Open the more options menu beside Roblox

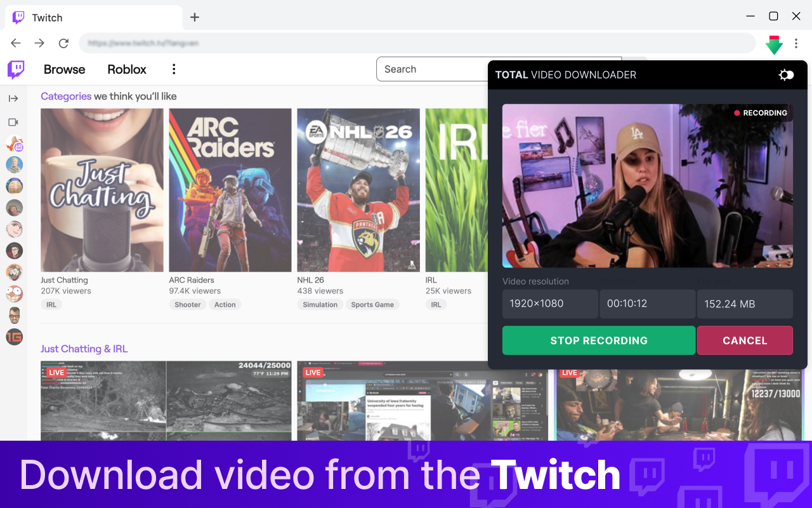pos(174,69)
